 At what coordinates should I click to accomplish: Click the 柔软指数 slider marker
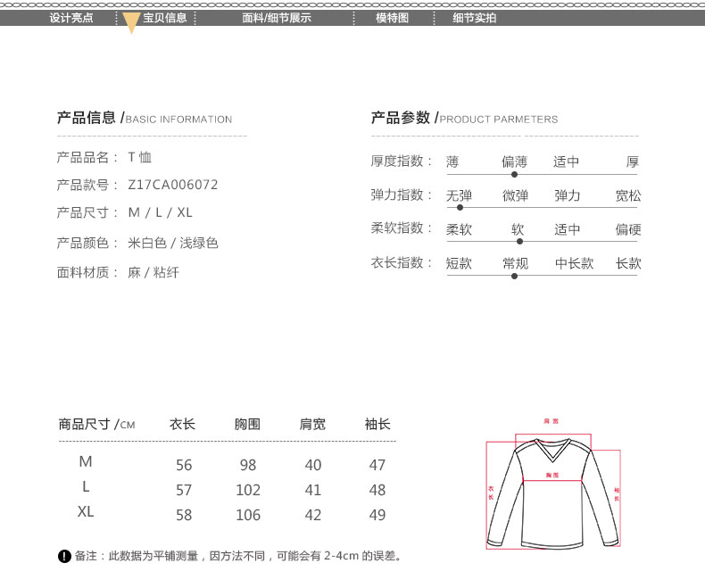coord(519,241)
